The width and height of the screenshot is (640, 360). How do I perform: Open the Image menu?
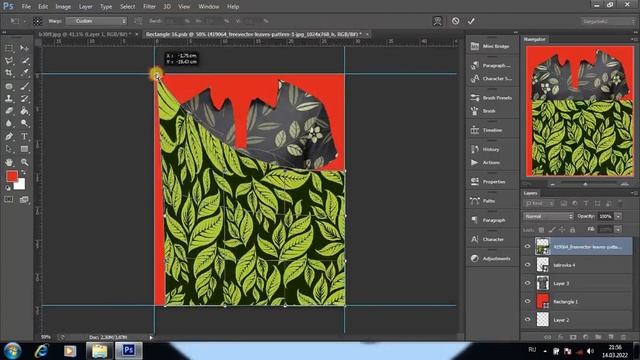click(x=63, y=7)
